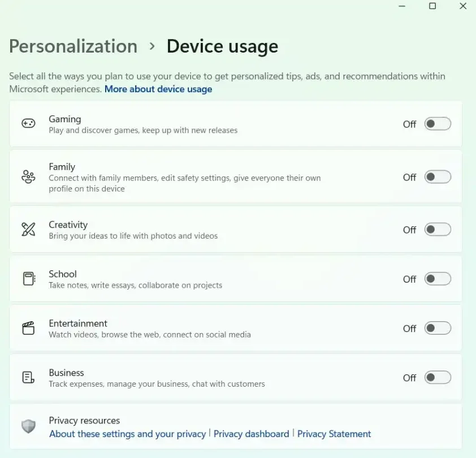Click the Creativity scissors icon
The width and height of the screenshot is (476, 458).
(28, 229)
